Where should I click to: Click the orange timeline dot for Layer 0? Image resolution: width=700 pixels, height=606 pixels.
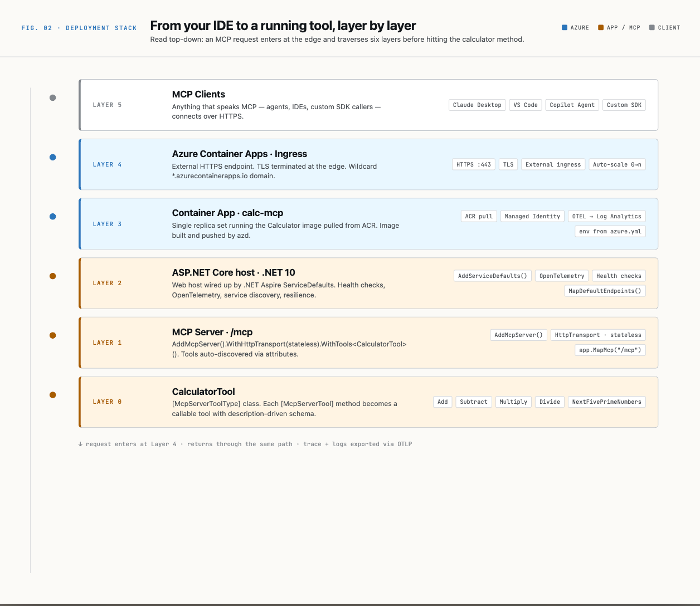(53, 395)
